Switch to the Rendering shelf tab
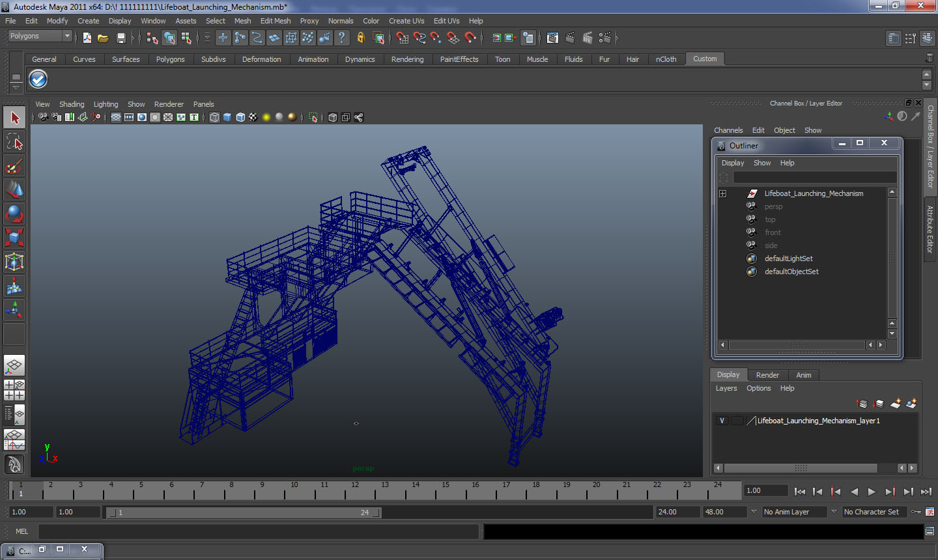Screen dimensions: 938x560 click(x=407, y=59)
